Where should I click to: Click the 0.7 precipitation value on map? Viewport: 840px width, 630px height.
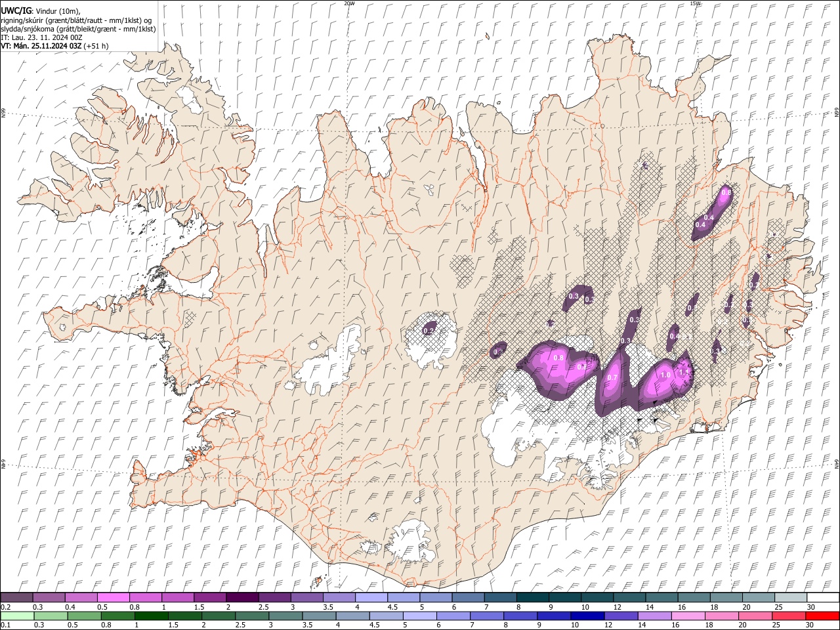click(612, 378)
